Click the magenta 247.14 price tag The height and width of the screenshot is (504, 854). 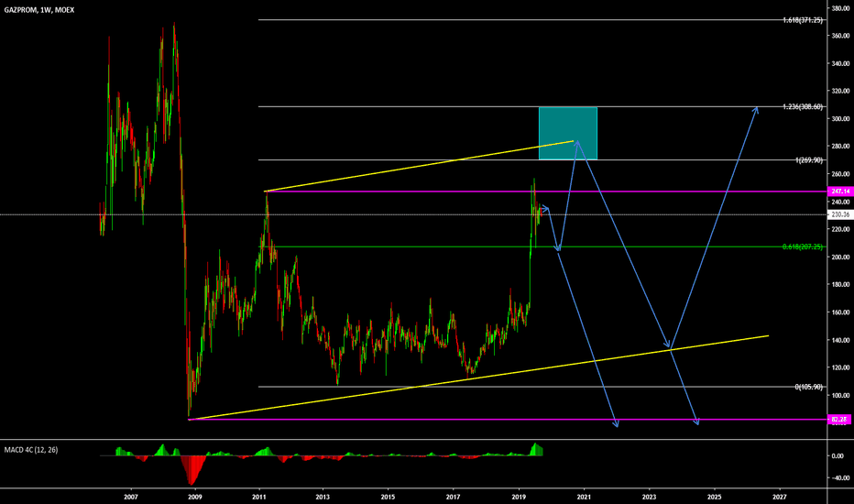[x=839, y=192]
